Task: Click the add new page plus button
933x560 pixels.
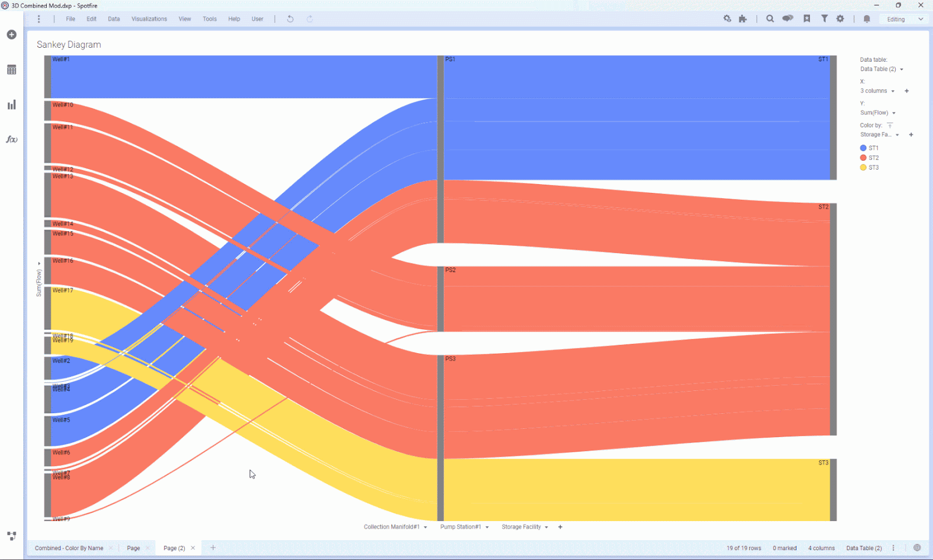Action: pos(213,548)
